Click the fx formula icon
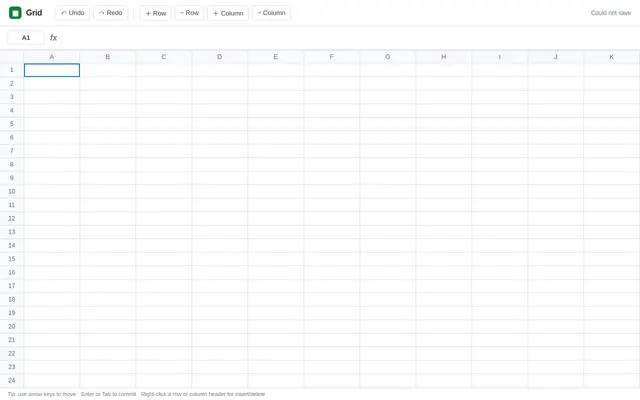This screenshot has height=400, width=640. coord(53,38)
